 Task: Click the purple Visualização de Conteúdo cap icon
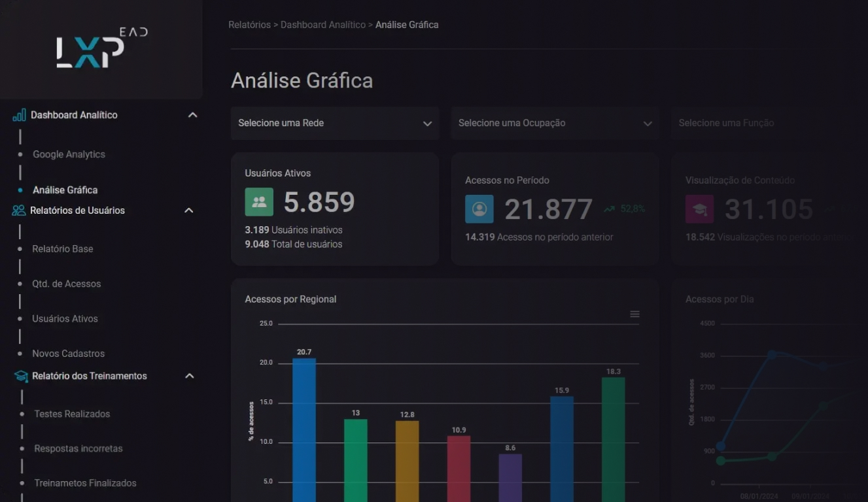[x=699, y=209]
